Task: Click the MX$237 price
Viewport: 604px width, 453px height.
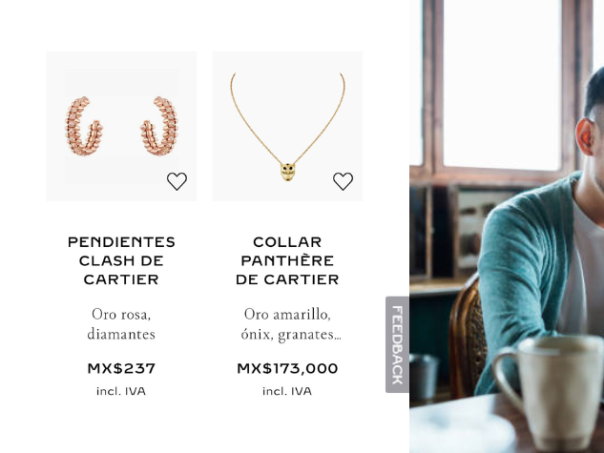Action: (121, 369)
